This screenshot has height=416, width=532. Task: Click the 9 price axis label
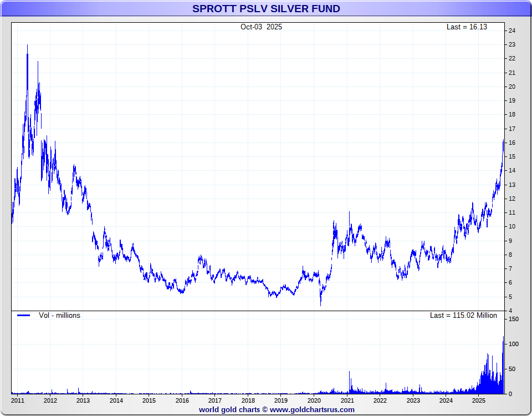pyautogui.click(x=510, y=241)
